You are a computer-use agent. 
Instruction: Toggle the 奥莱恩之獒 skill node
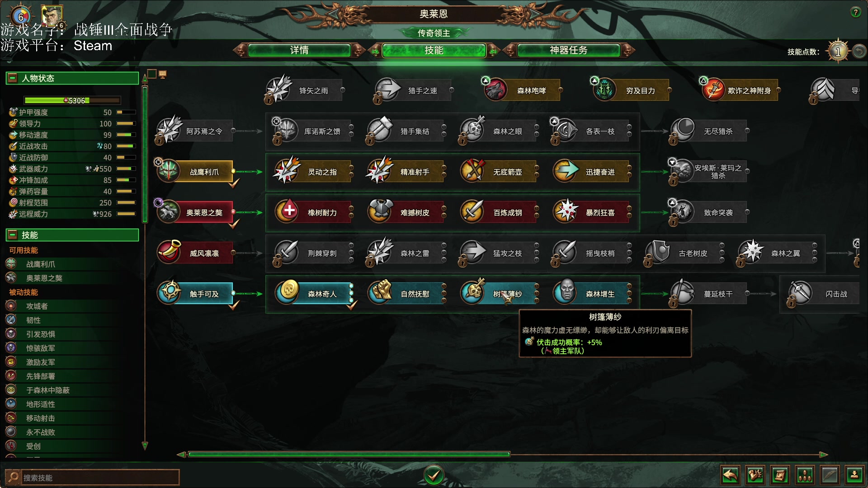coord(195,212)
